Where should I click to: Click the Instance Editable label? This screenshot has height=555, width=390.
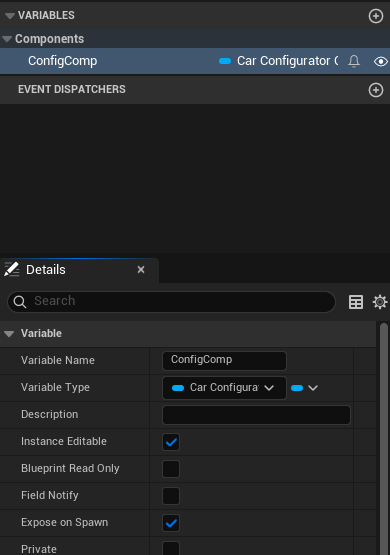(x=64, y=441)
